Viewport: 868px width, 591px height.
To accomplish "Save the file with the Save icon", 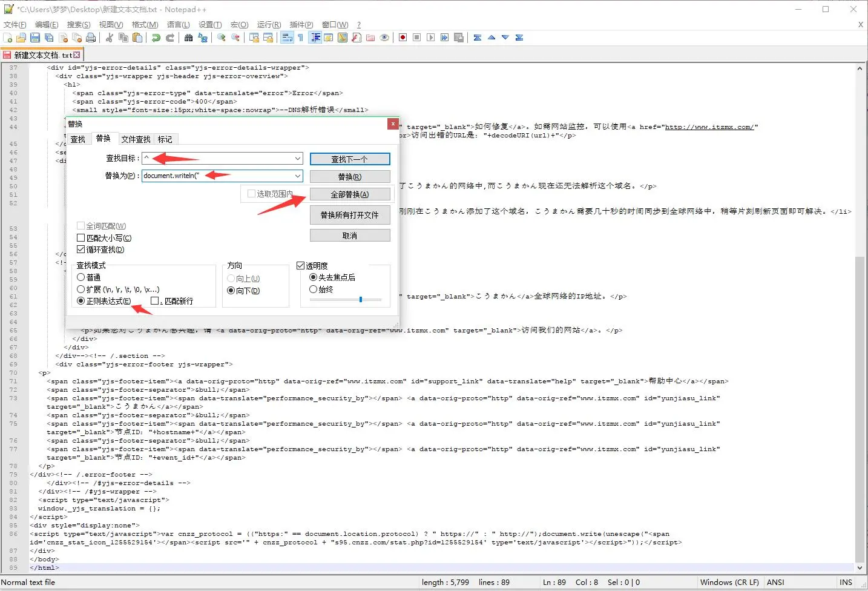I will 35,38.
